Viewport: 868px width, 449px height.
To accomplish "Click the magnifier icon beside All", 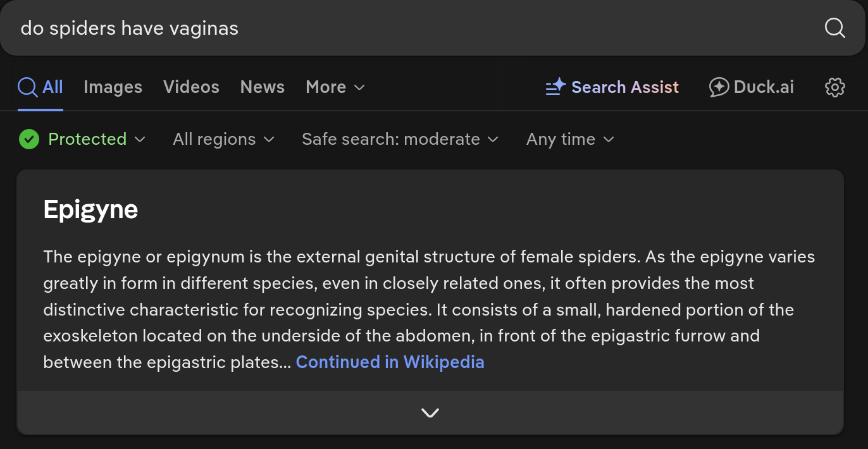I will click(27, 87).
